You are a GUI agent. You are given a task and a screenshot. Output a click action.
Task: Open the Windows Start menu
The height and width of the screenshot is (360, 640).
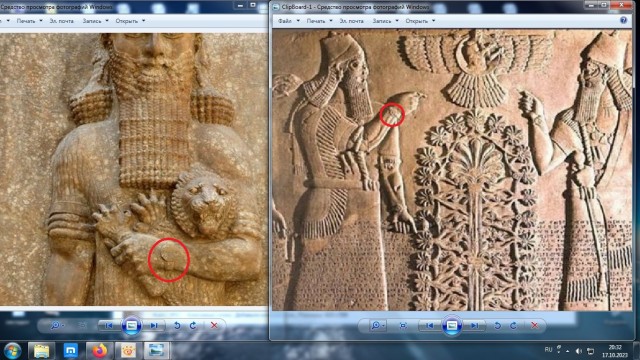pos(12,351)
